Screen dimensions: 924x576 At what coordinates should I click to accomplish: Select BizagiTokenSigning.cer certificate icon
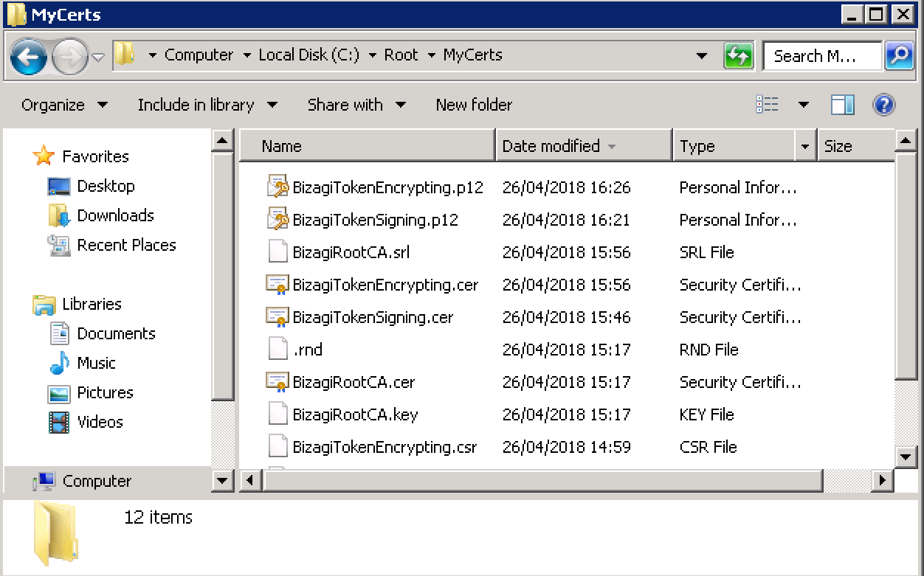[x=277, y=317]
